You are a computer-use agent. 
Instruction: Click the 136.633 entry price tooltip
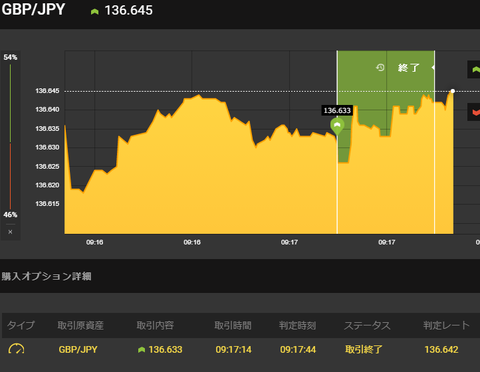click(337, 110)
